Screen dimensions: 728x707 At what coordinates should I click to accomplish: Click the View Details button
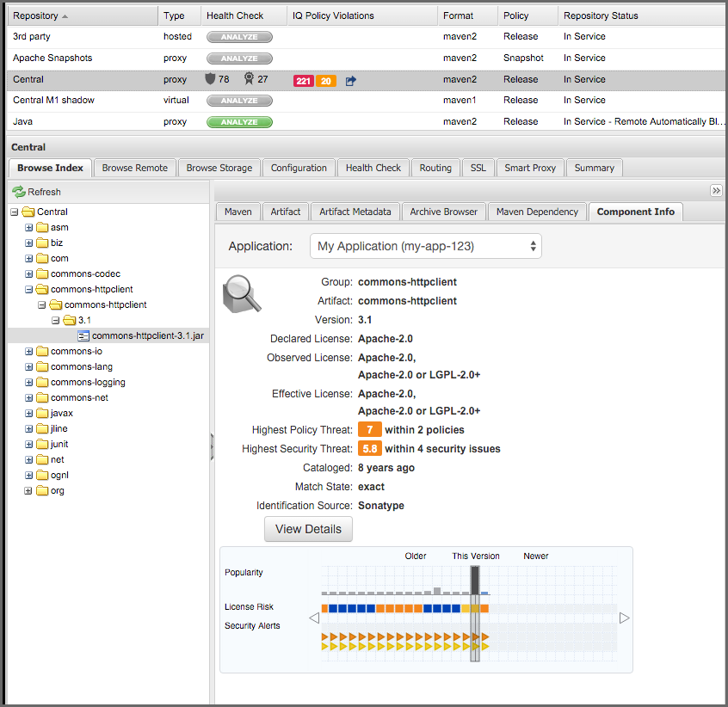308,529
